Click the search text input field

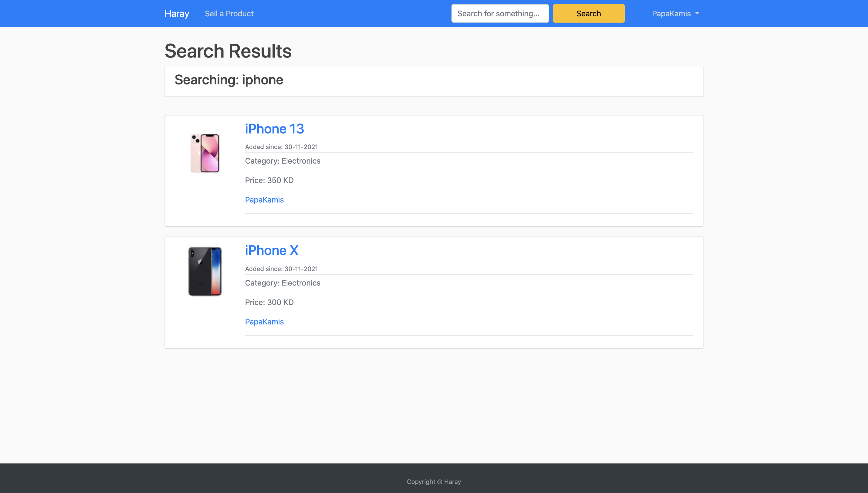point(500,13)
